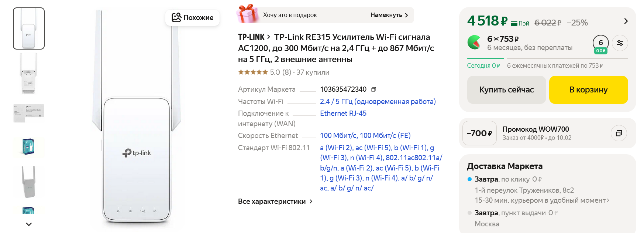Open TP-LINK brand breadcrumb
The image size is (644, 233).
pyautogui.click(x=251, y=37)
